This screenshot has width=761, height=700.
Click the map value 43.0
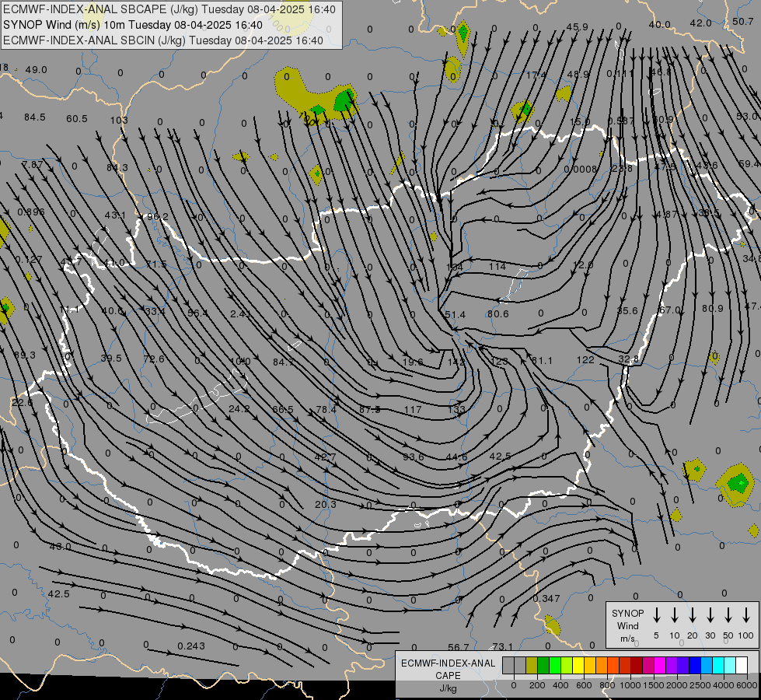click(x=60, y=547)
